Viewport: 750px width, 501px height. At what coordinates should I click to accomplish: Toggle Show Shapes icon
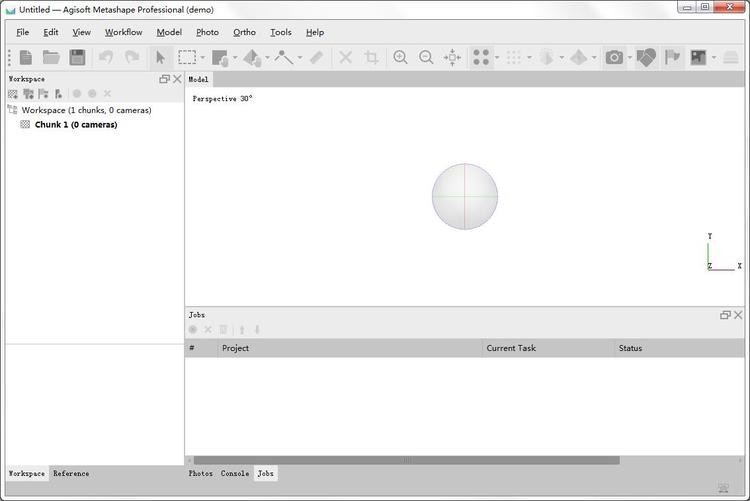click(x=646, y=57)
